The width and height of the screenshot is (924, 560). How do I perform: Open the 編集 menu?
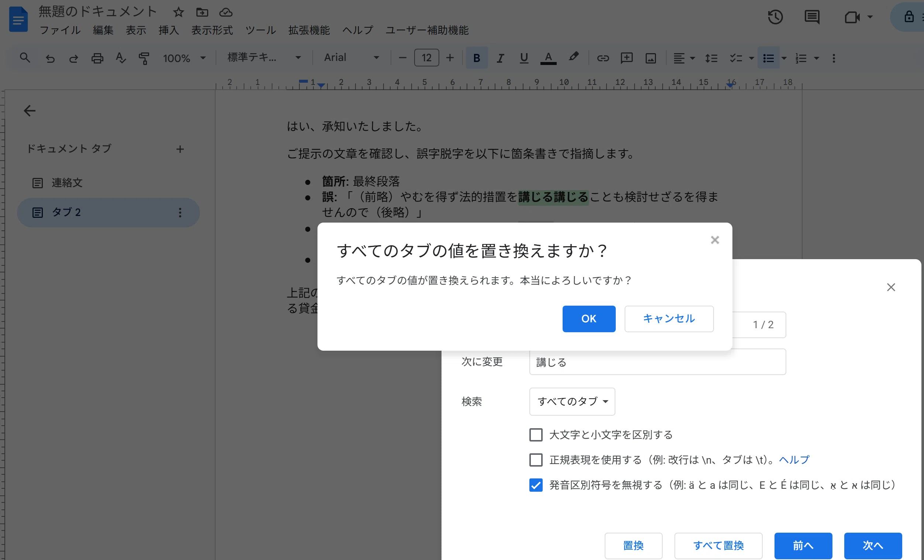(x=103, y=30)
